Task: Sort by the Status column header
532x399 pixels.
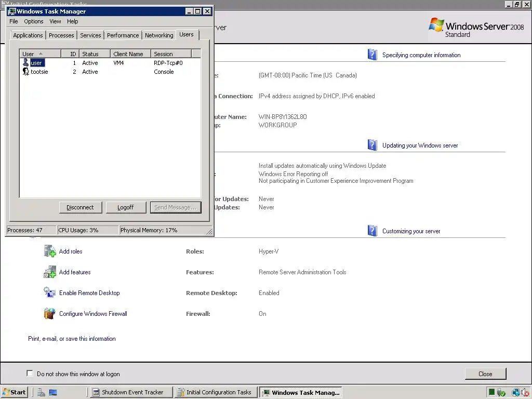Action: click(x=95, y=54)
